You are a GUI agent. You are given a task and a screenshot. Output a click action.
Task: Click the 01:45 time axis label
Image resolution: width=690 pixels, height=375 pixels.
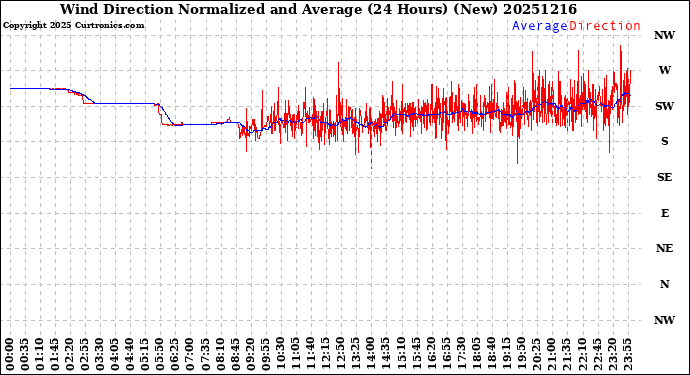coord(55,355)
